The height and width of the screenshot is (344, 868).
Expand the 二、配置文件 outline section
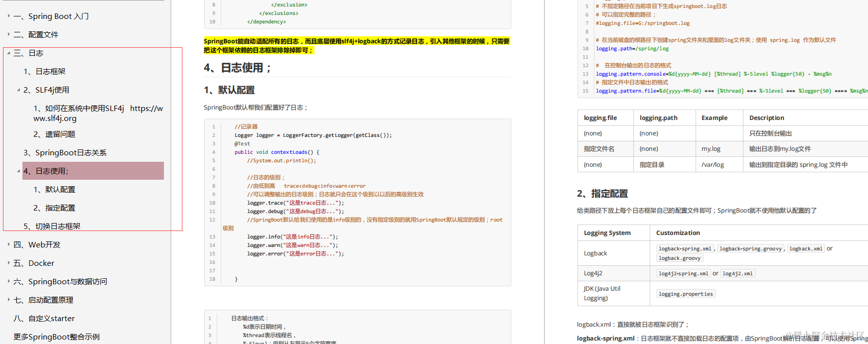click(8, 34)
